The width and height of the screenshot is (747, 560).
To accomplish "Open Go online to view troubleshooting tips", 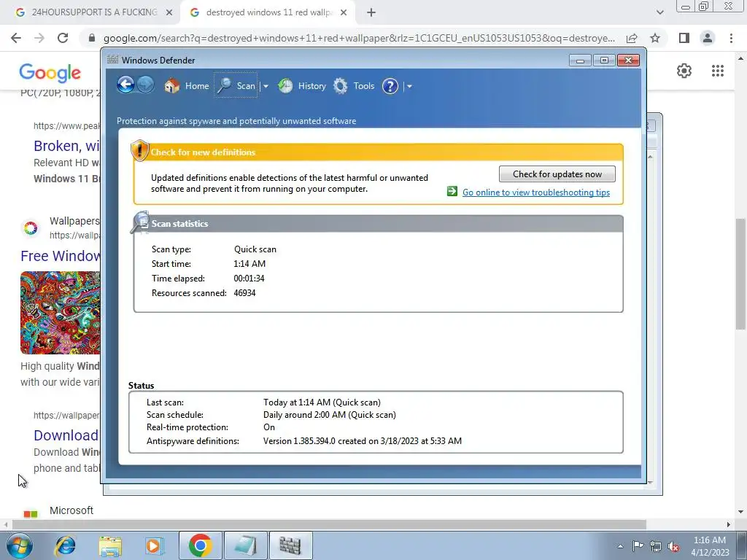I will (x=536, y=192).
